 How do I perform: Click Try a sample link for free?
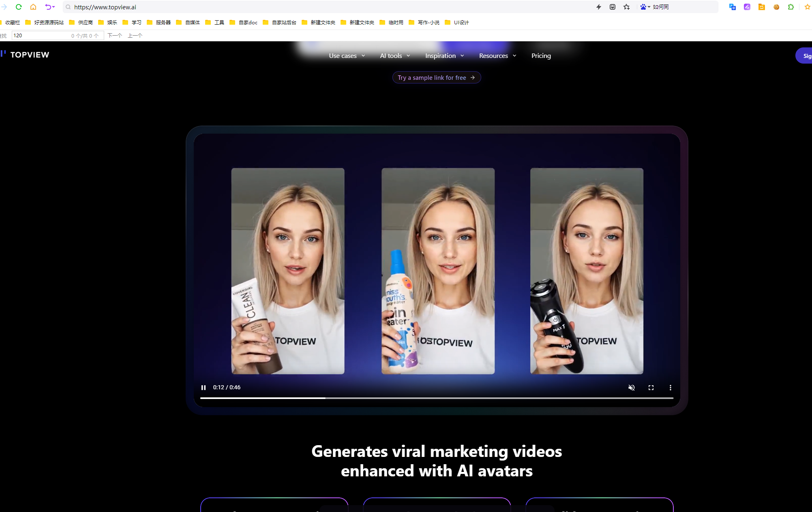(436, 77)
